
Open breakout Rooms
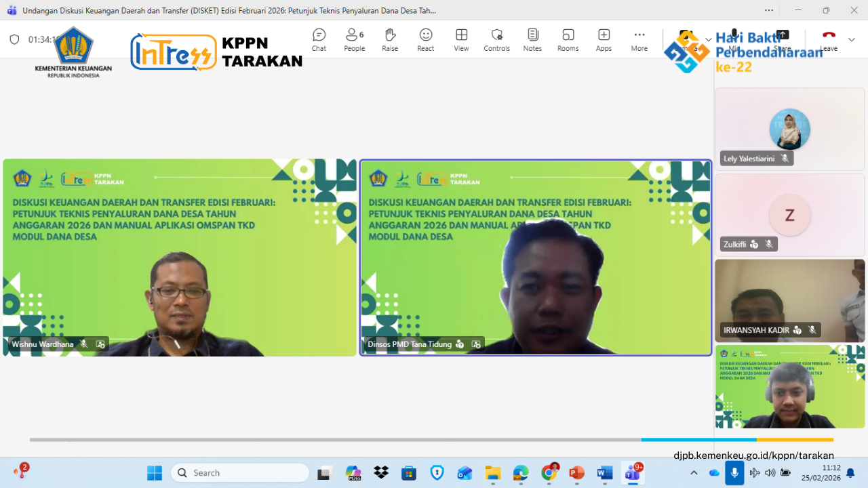568,39
